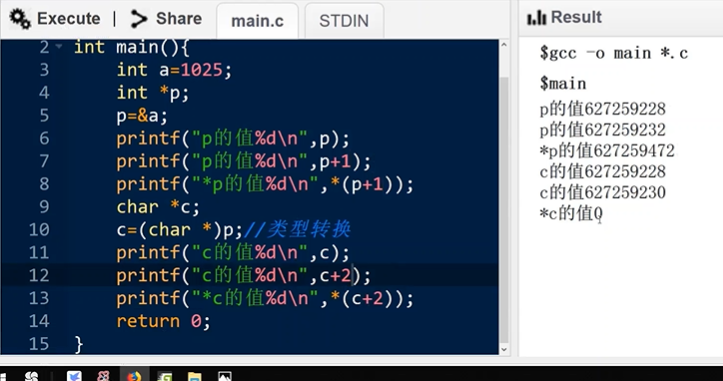Viewport: 723px width, 381px height.
Task: Click result line "p的值627259232"
Action: [x=602, y=130]
